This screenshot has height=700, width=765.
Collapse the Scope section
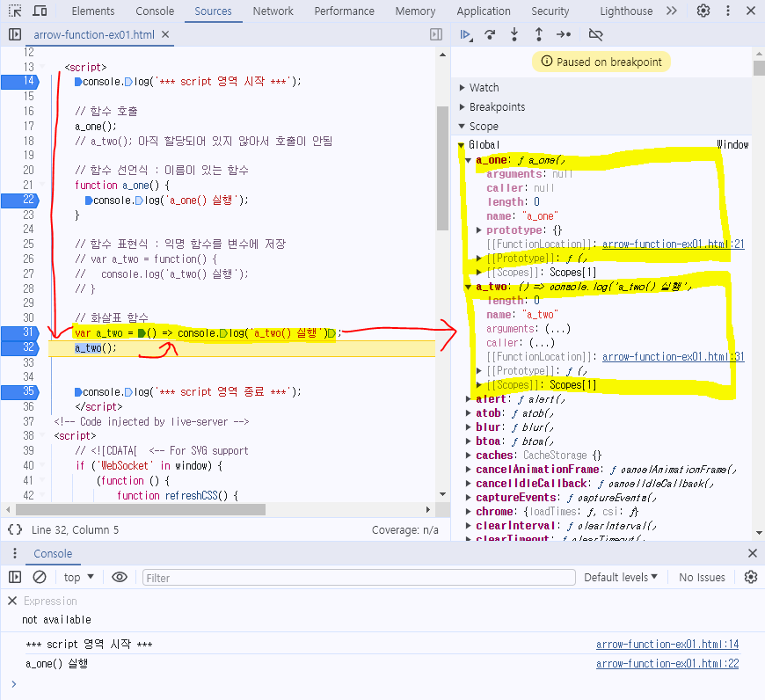click(x=462, y=127)
